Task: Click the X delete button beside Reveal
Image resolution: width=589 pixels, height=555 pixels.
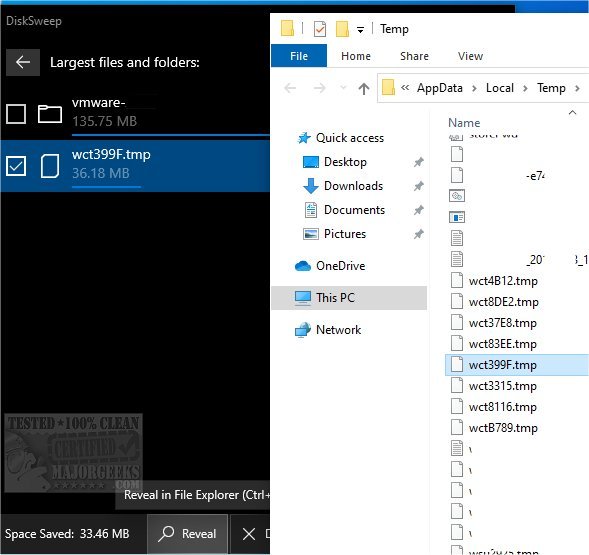Action: click(x=249, y=534)
